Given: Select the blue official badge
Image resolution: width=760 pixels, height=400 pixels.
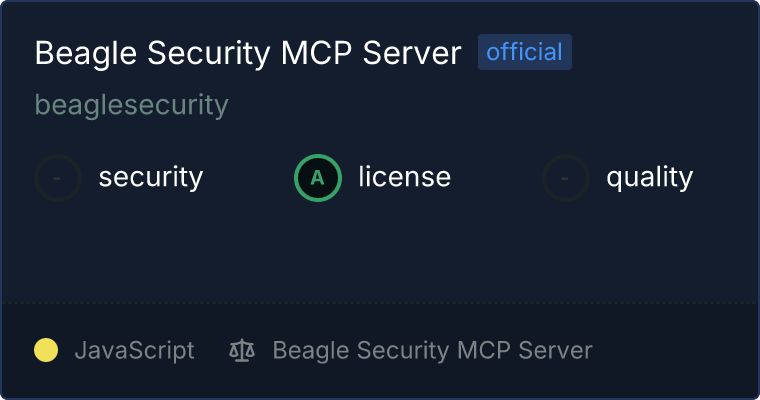Looking at the screenshot, I should [x=524, y=52].
